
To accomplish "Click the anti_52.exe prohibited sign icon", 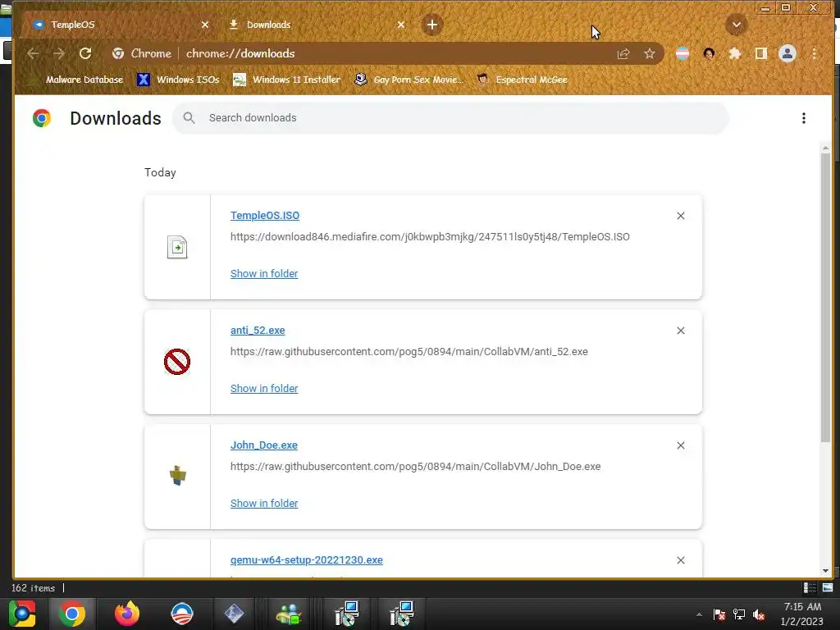I will click(x=177, y=362).
